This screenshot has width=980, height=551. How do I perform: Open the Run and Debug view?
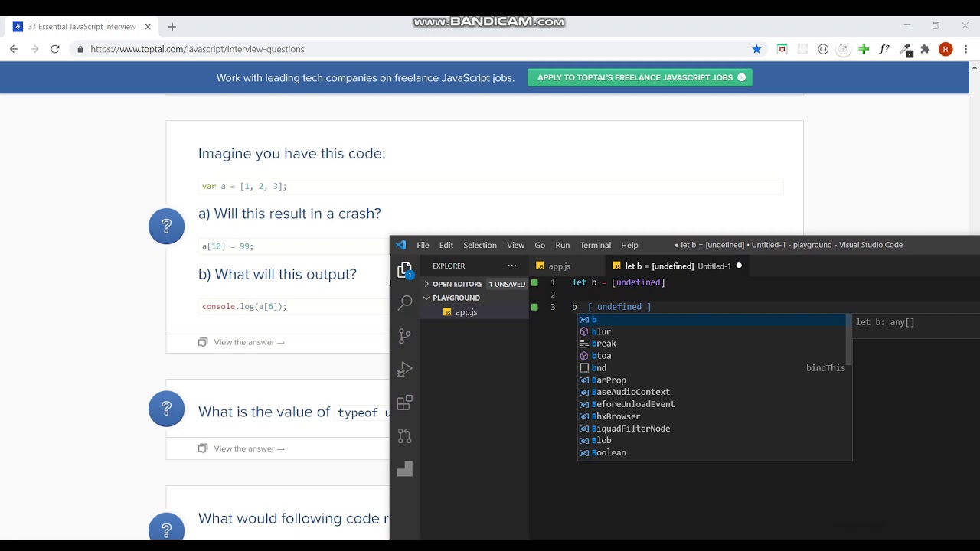click(405, 370)
